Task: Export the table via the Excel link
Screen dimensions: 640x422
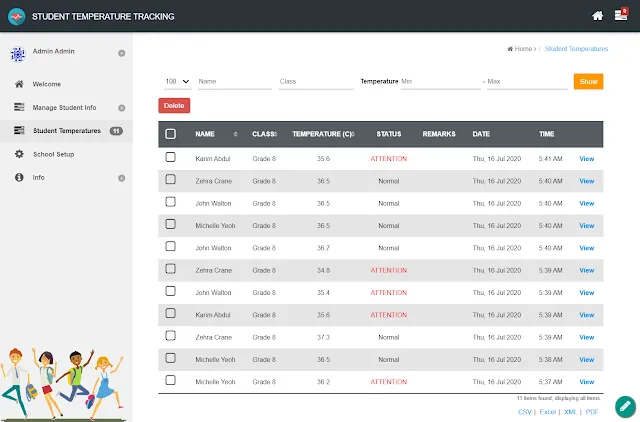Action: pyautogui.click(x=547, y=412)
